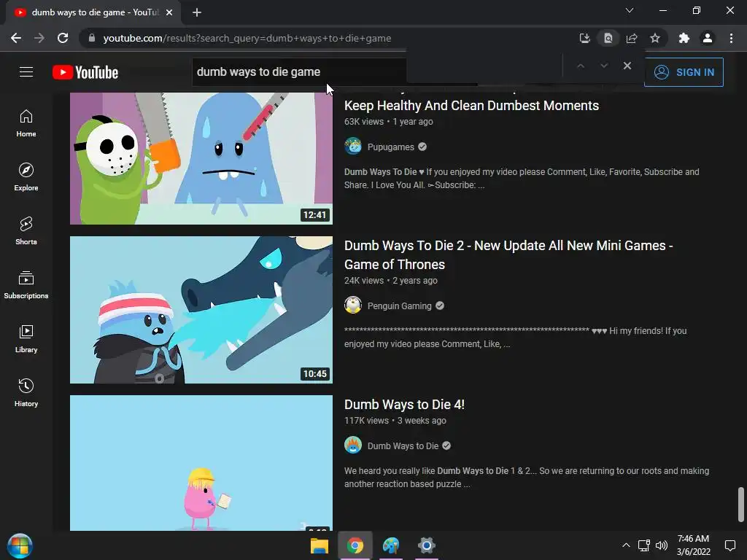Click Pupugames channel avatar
Viewport: 747px width, 560px height.
click(353, 146)
